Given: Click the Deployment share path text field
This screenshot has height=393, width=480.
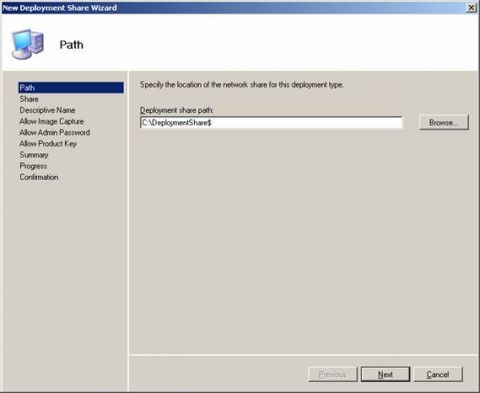Looking at the screenshot, I should [x=271, y=123].
